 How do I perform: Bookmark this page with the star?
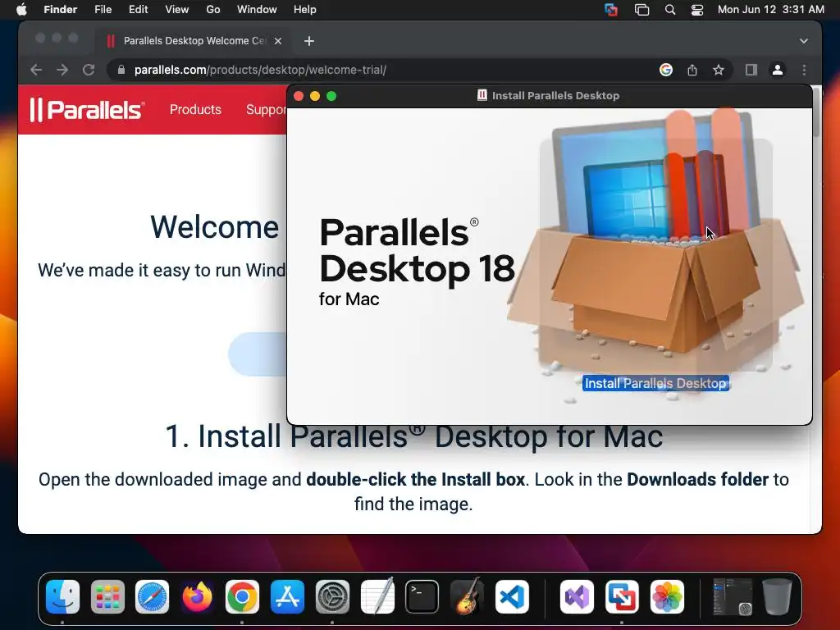pos(719,70)
